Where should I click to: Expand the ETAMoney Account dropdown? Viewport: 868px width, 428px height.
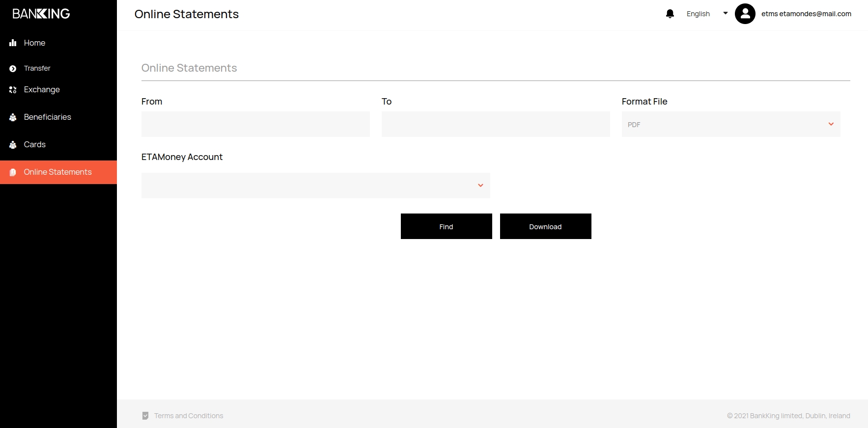pos(316,186)
